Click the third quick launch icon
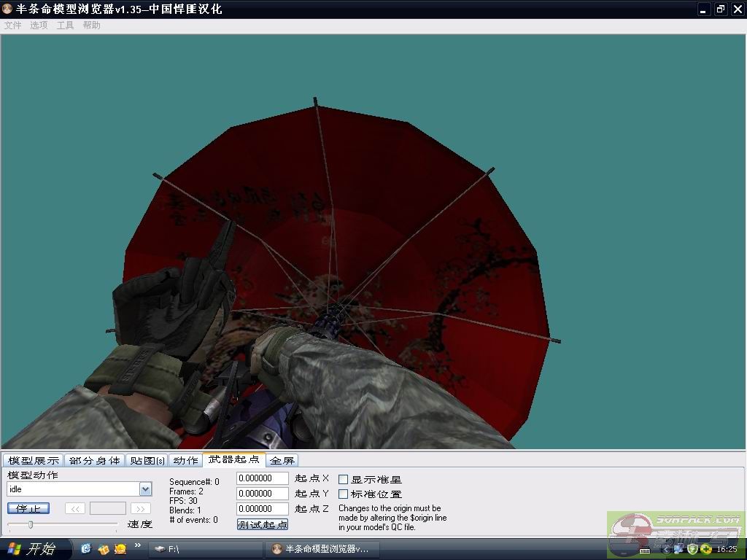 [120, 548]
